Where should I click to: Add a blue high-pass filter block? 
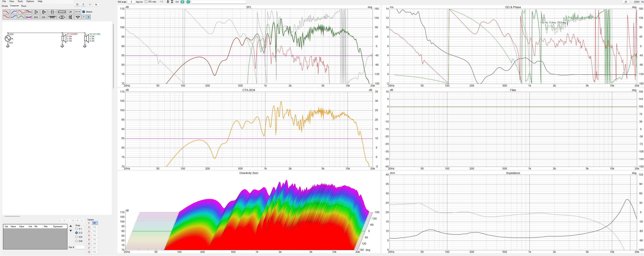[x=14, y=12]
